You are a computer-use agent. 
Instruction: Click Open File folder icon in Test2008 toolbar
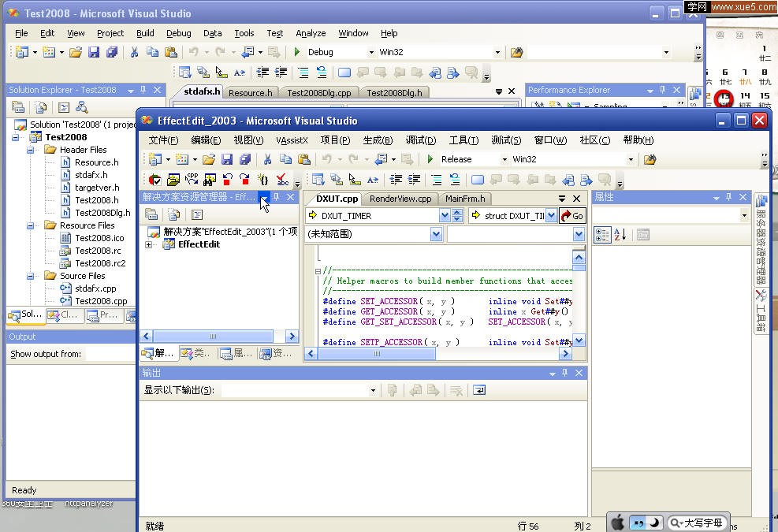[76, 52]
